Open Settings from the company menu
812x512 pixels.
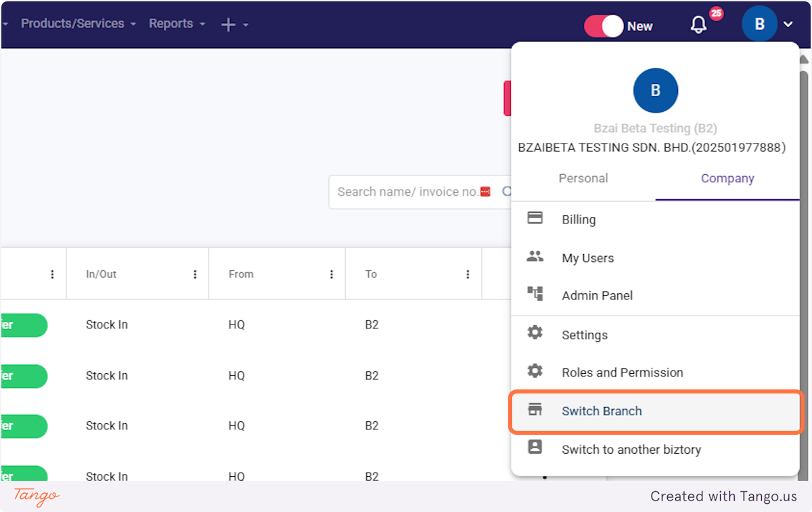(x=655, y=335)
